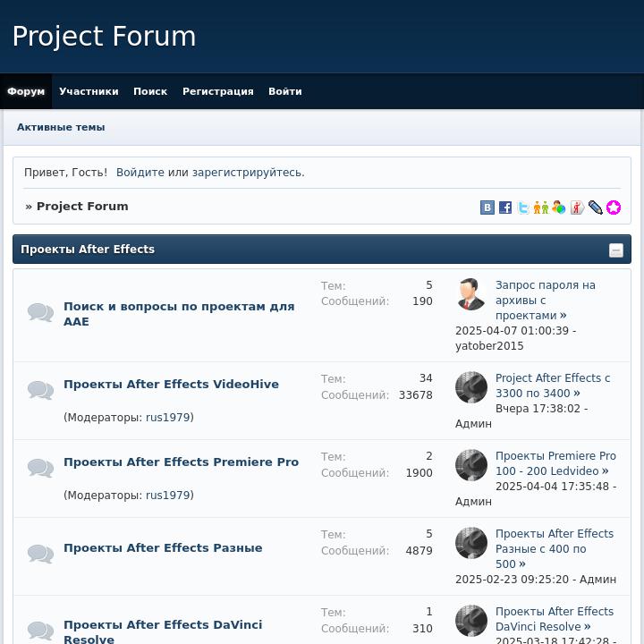Viewport: 644px width, 644px height.
Task: Click the blue pencil LiveJournal icon
Action: tap(595, 208)
